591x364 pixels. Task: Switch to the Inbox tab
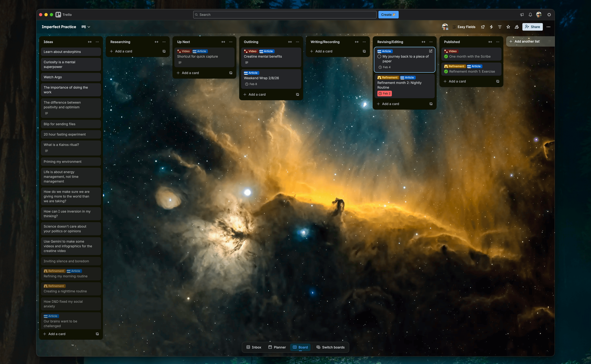point(254,347)
